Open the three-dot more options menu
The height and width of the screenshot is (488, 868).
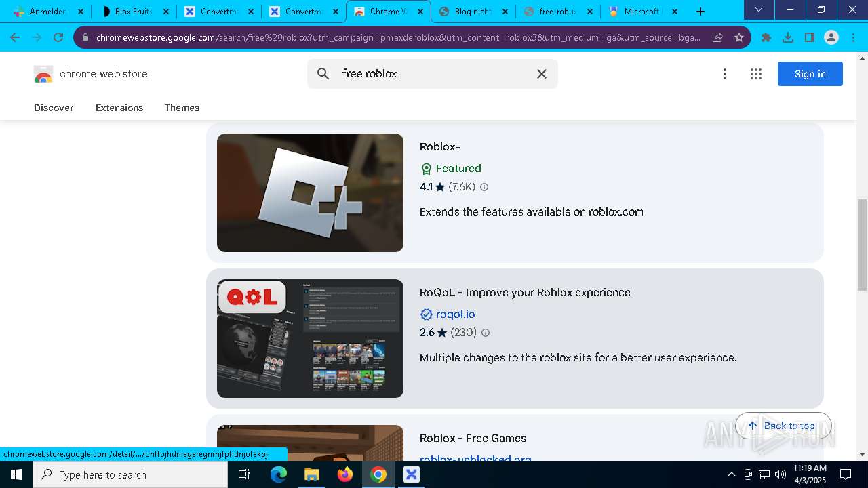click(725, 74)
